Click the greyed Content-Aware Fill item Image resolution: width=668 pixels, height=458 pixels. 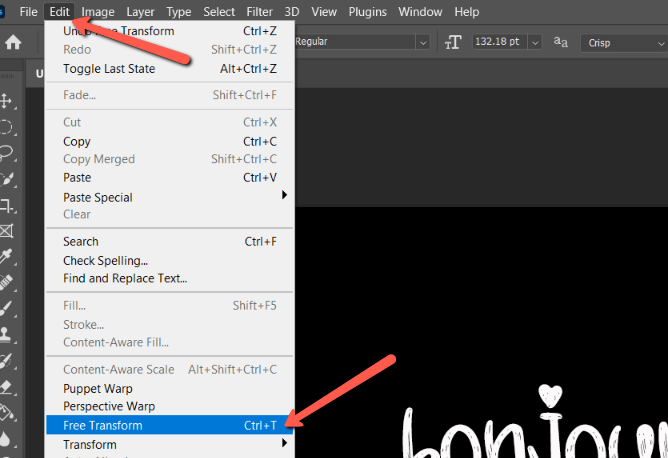pos(170,342)
